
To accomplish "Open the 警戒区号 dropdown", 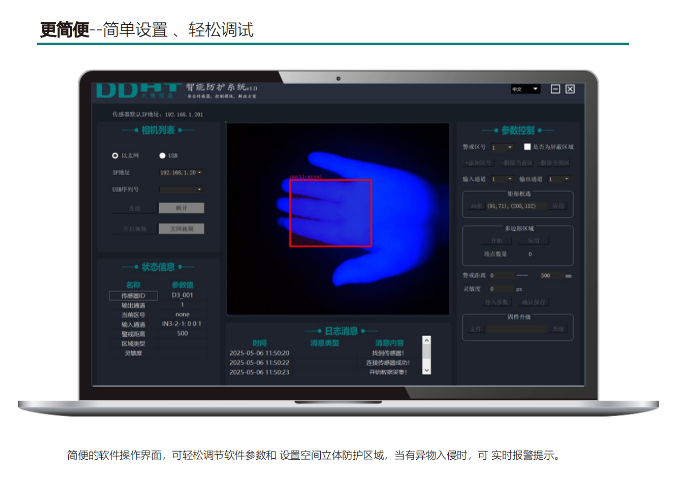I will coord(501,147).
